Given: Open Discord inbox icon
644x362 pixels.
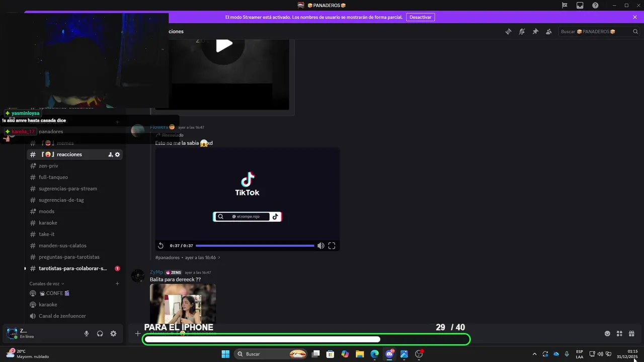Looking at the screenshot, I should click(580, 5).
